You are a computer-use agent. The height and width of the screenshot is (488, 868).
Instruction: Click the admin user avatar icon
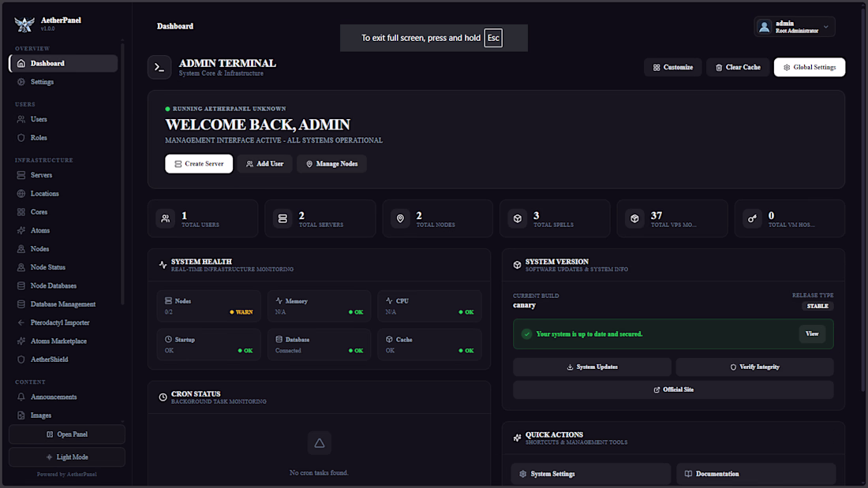click(x=765, y=27)
